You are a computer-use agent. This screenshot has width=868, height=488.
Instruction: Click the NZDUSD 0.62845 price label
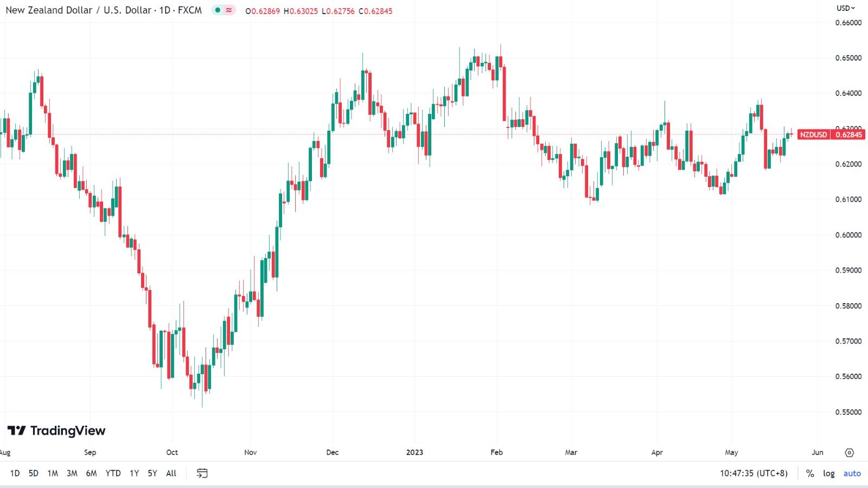click(831, 134)
